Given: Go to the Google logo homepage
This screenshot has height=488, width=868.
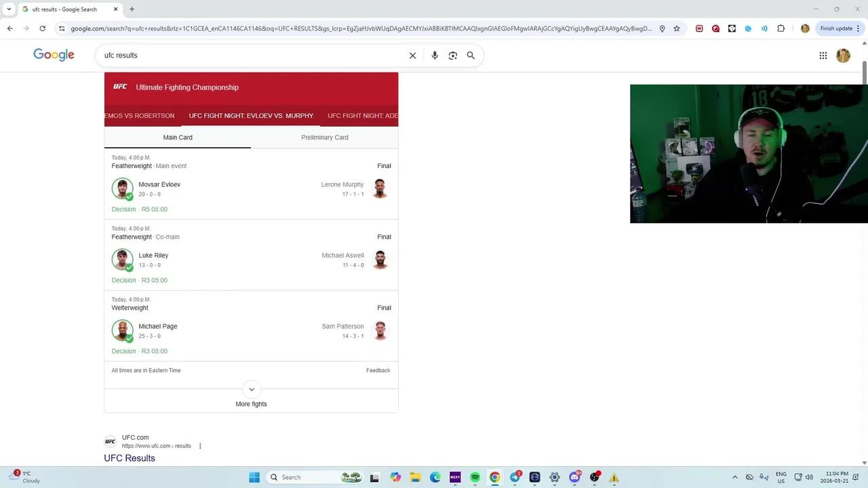Looking at the screenshot, I should click(54, 55).
